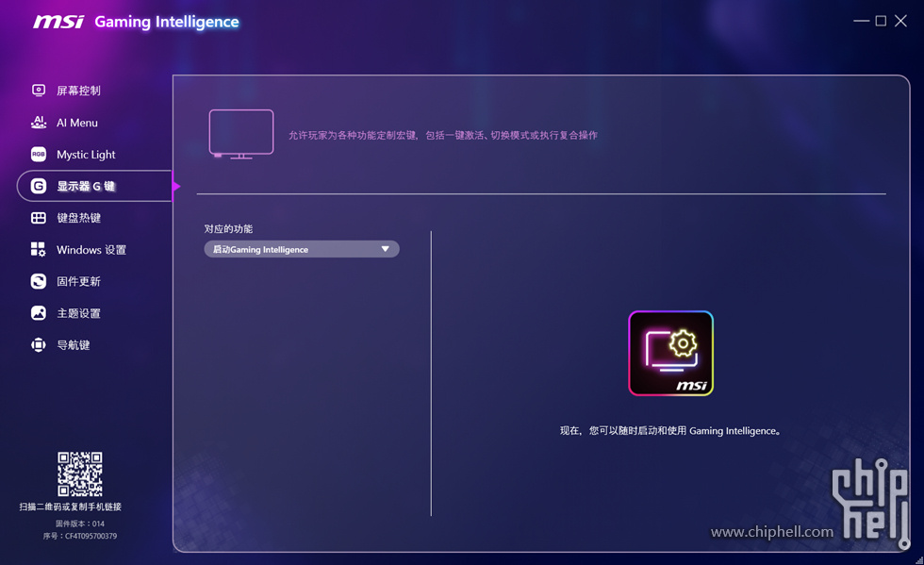Screen dimensions: 924x565
Task: Maximize the Gaming Intelligence window
Action: (881, 21)
